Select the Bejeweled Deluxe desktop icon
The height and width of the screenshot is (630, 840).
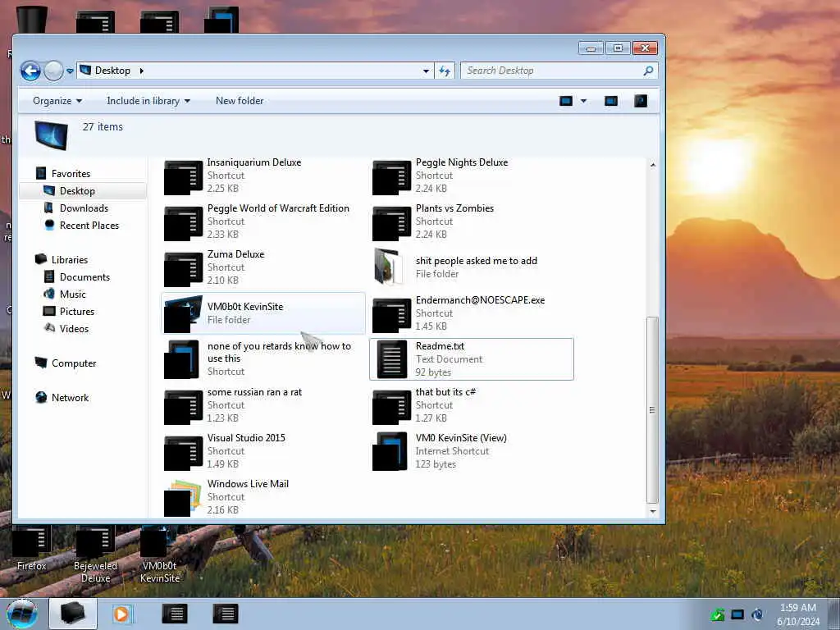tap(95, 555)
